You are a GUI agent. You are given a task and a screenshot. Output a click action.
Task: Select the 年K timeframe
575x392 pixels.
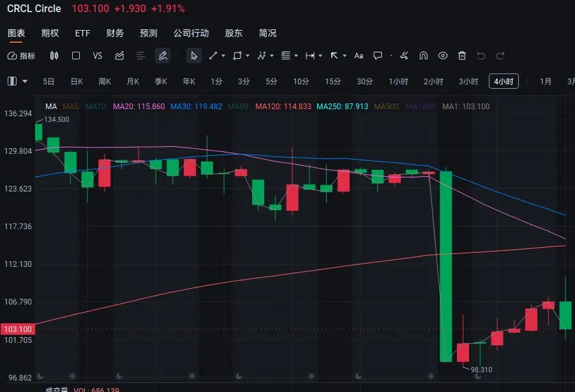[x=189, y=82]
